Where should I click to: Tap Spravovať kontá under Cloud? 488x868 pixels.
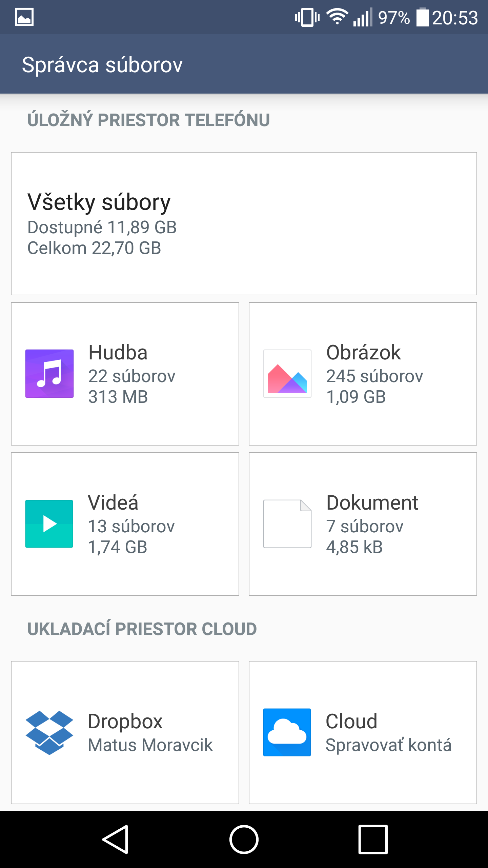[x=388, y=745]
